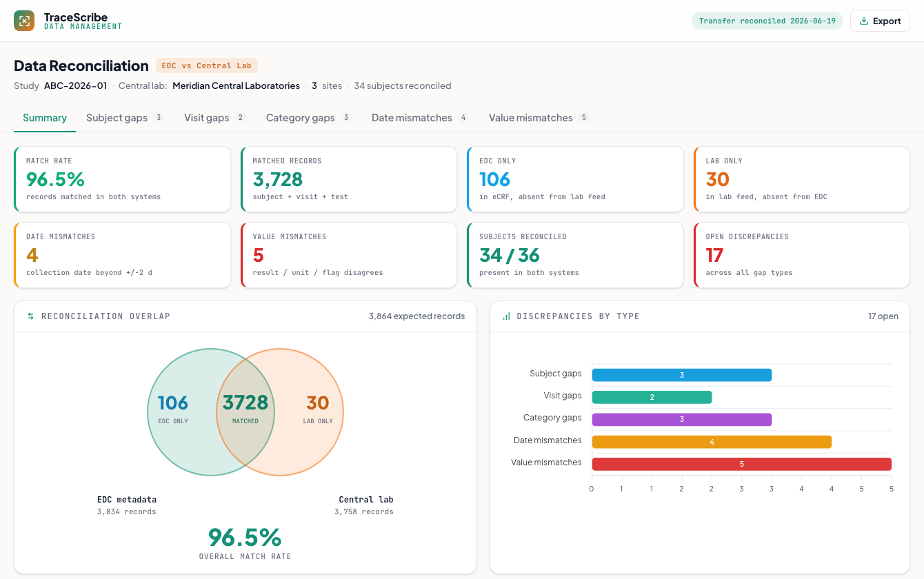Click the Subject gaps chart axis label
The width and height of the screenshot is (924, 579).
[x=556, y=374]
